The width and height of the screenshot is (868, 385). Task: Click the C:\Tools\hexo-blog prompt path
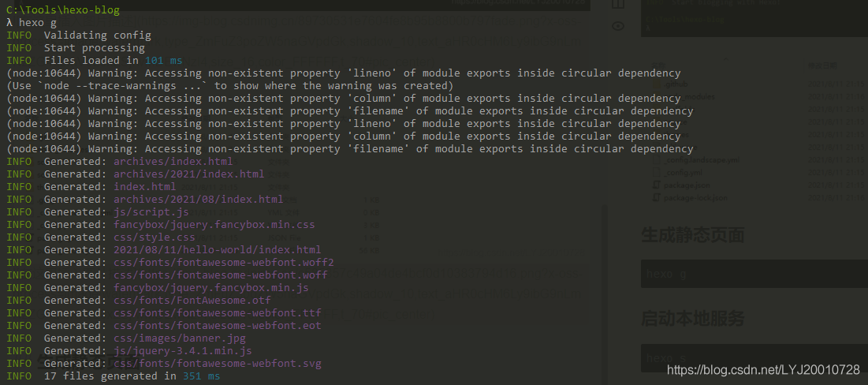[x=62, y=10]
